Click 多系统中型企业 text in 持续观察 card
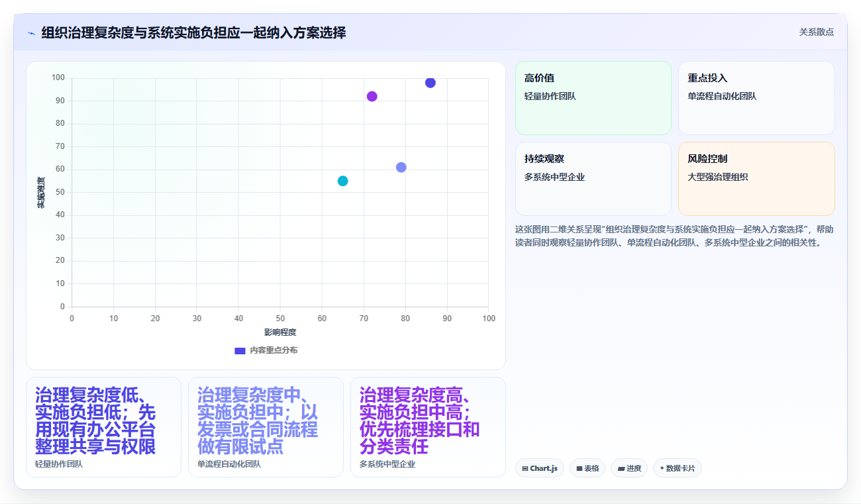The width and height of the screenshot is (861, 504). [x=554, y=177]
